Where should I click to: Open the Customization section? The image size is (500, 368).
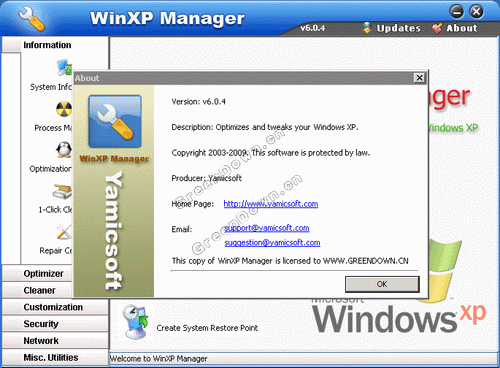coord(55,307)
